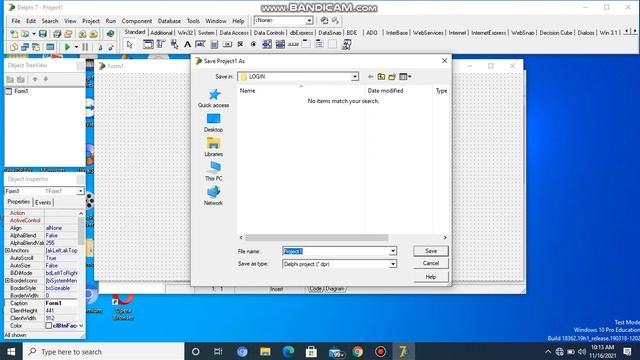Click This PC in save dialog sidebar
Screen dimensions: 640x360
point(213,171)
